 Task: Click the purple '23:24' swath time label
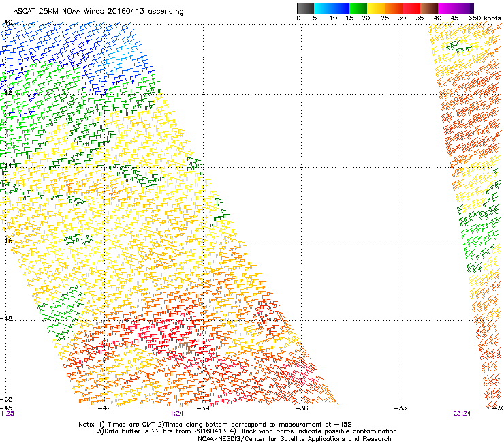click(462, 414)
